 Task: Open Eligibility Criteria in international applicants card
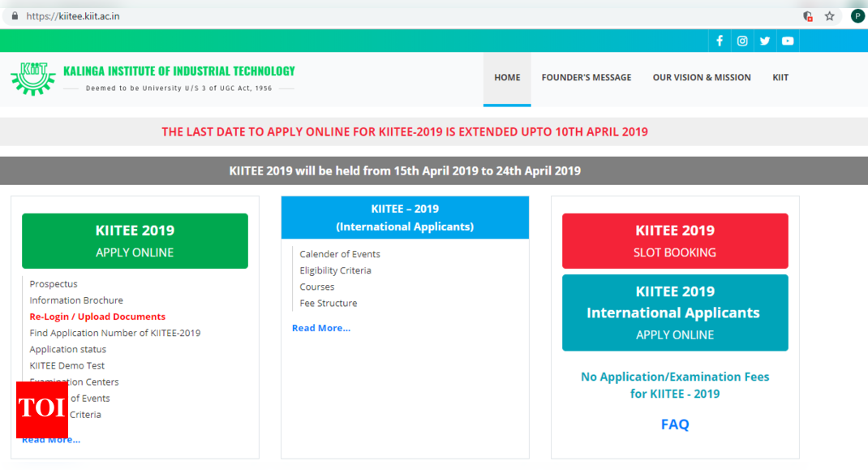point(336,270)
